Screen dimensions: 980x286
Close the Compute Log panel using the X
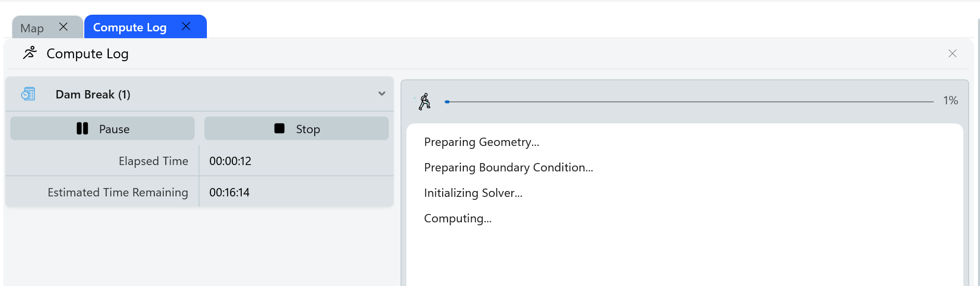click(952, 53)
